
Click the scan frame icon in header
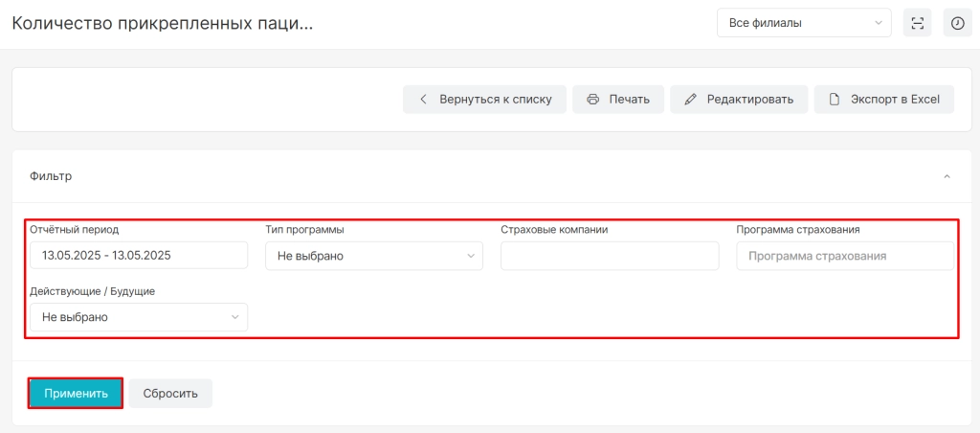pos(918,23)
